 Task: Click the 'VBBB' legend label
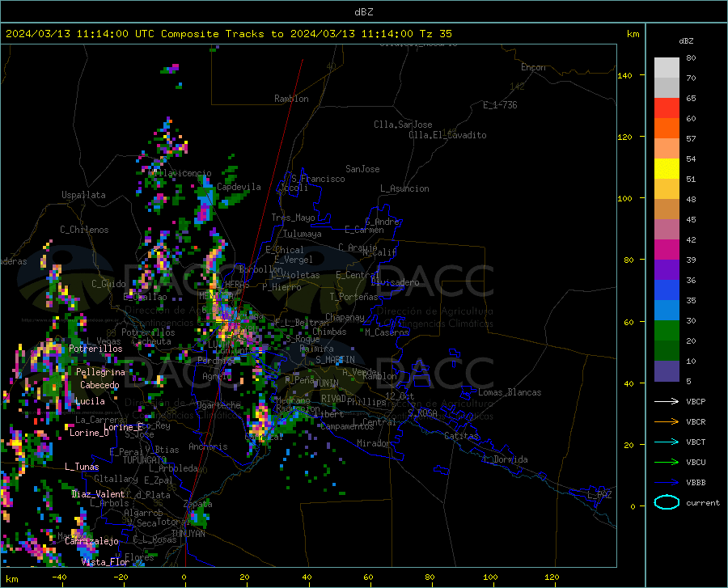click(x=696, y=483)
